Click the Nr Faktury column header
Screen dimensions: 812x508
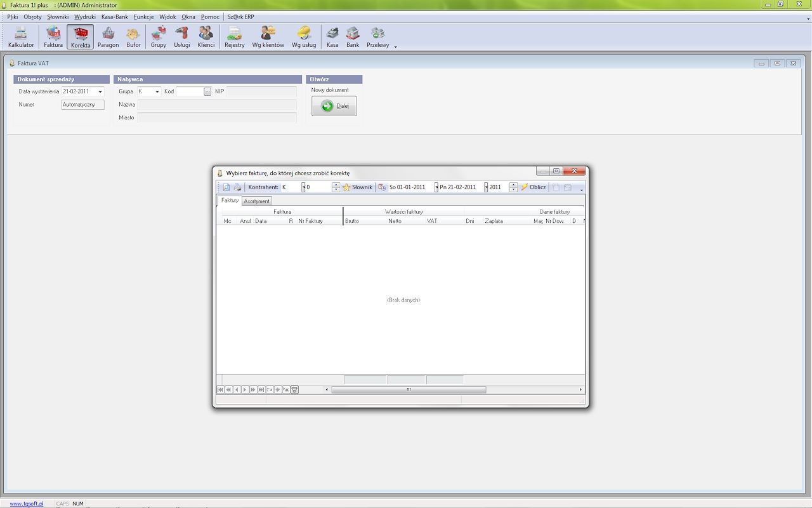(319, 221)
